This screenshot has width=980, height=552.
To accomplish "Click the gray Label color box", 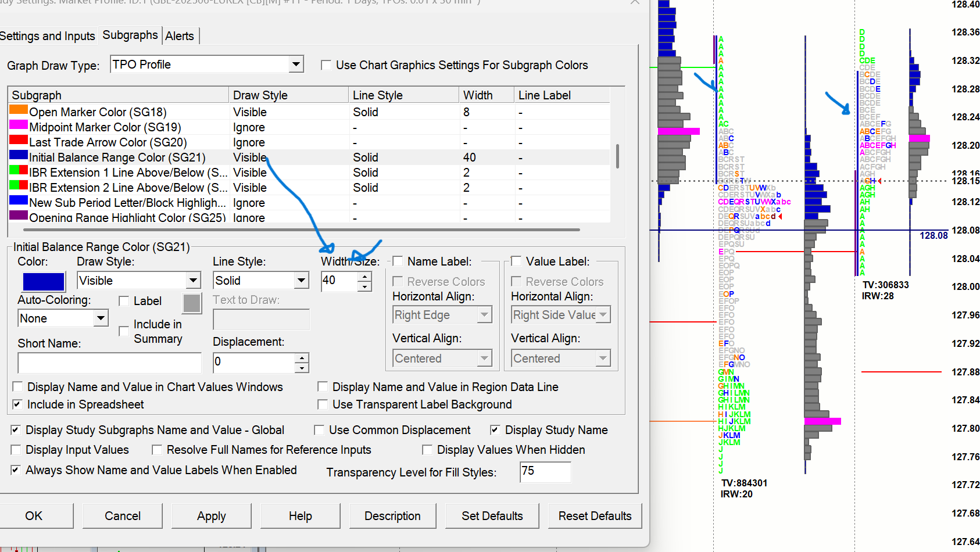I will (x=192, y=303).
